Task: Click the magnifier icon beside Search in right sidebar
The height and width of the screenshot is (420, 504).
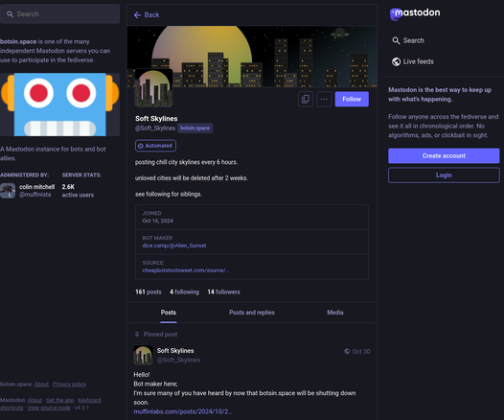Action: click(396, 40)
